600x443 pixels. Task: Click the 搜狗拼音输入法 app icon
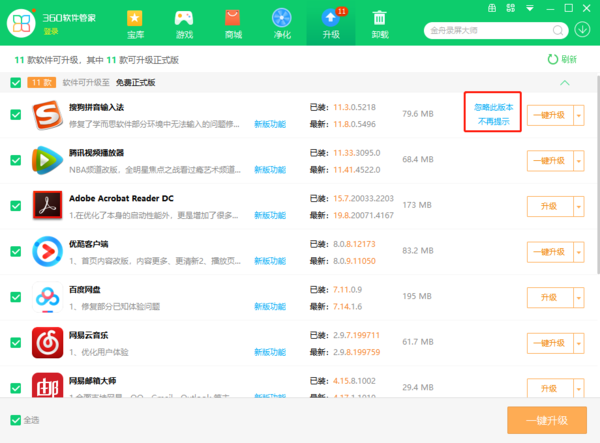coord(47,115)
